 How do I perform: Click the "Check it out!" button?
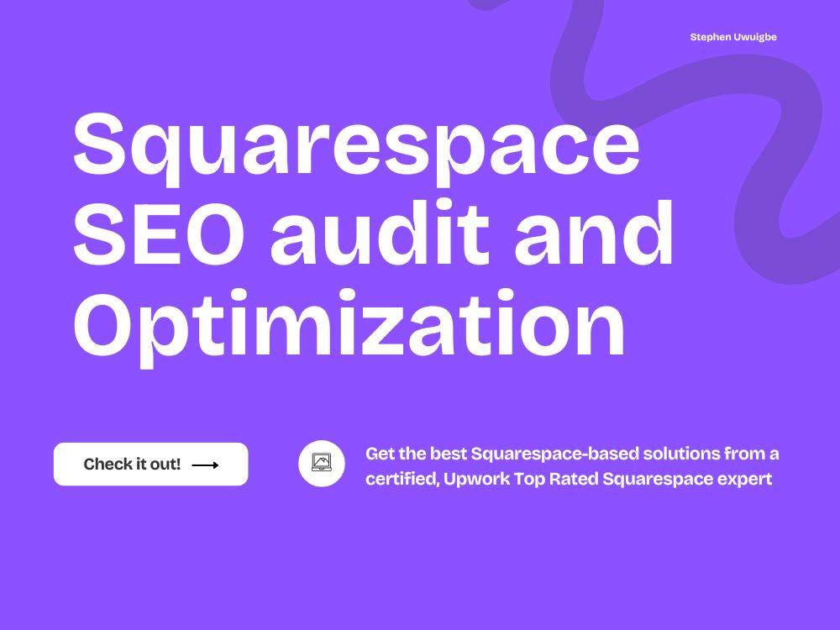click(150, 464)
